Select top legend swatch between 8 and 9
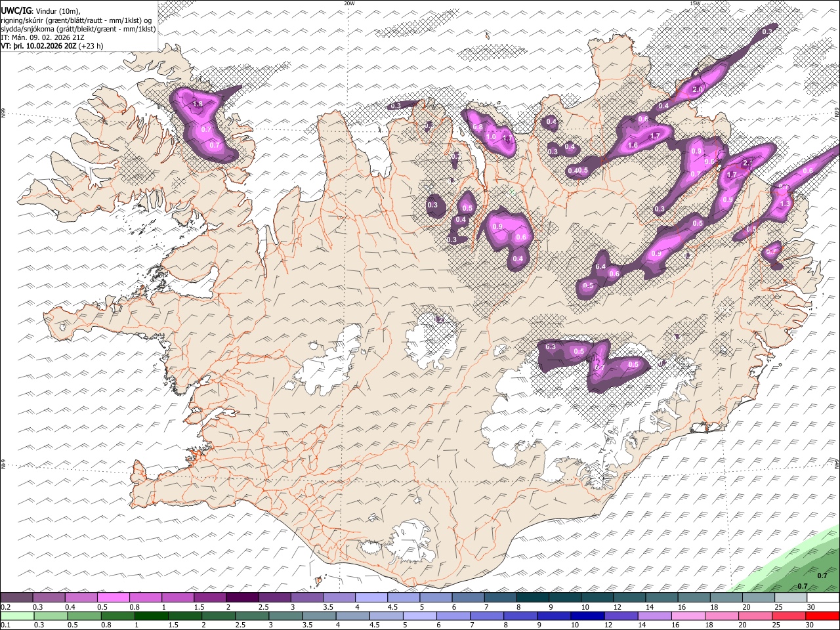 click(x=532, y=597)
